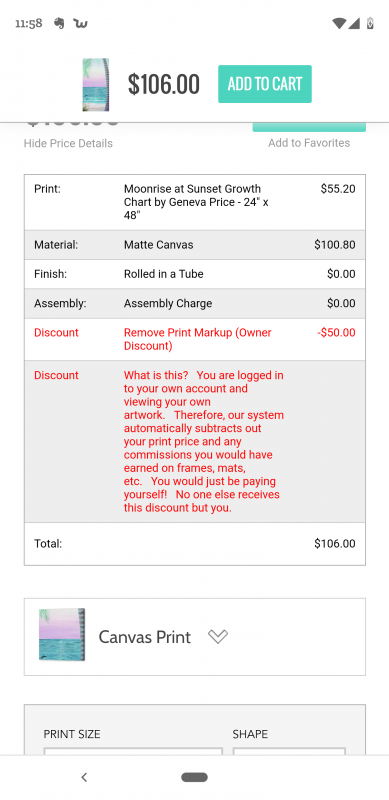
Task: Tap the Wish notification icon in status bar
Action: click(81, 23)
